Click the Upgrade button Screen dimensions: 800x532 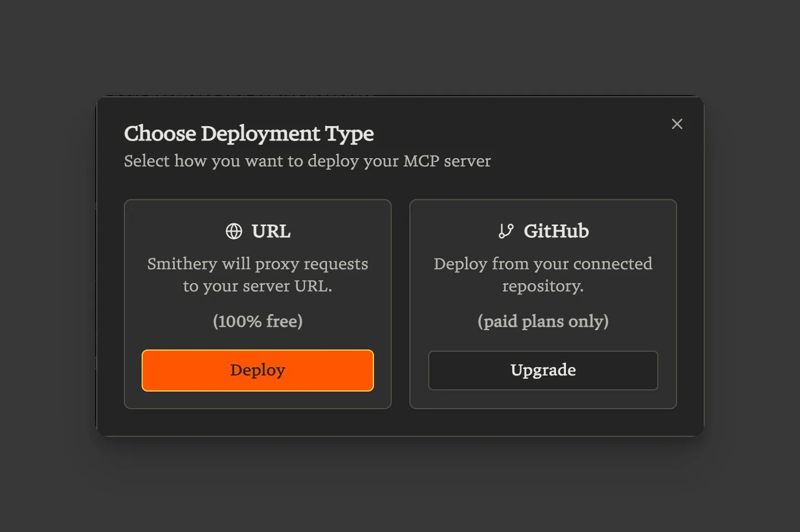click(x=543, y=370)
